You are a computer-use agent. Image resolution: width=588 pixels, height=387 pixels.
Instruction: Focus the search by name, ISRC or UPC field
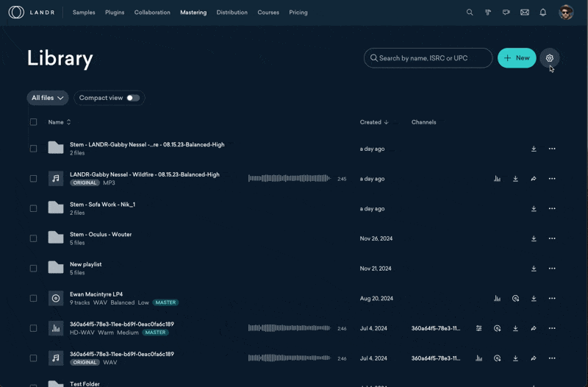[x=428, y=58]
